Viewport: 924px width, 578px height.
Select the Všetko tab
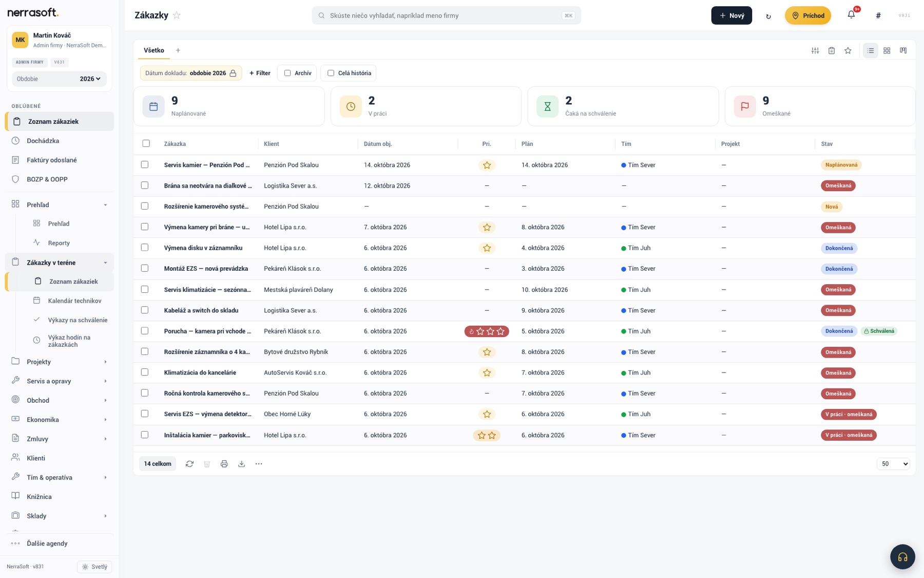pos(154,50)
